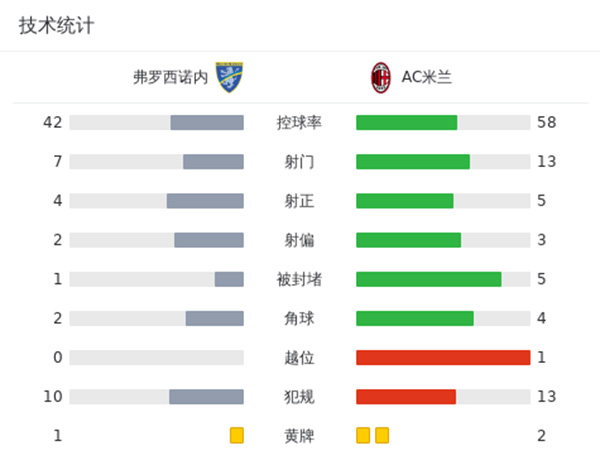Click AC Milan's second yellow card

(x=382, y=435)
